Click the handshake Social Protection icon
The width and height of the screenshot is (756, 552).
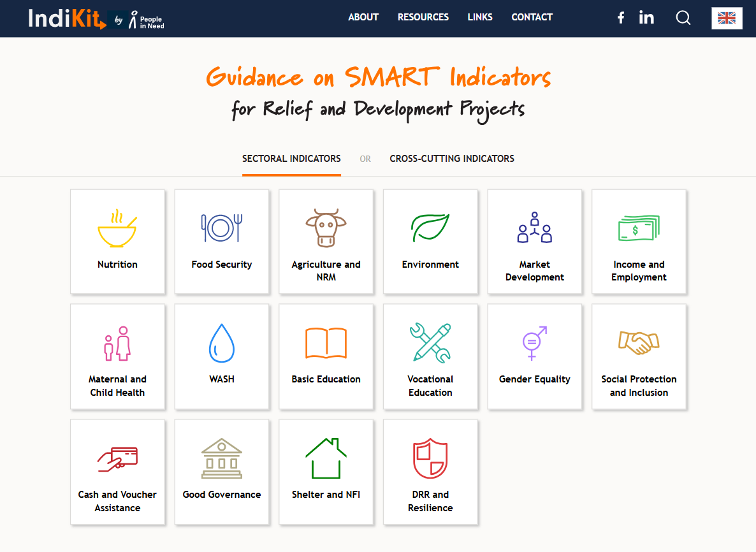[x=639, y=343]
